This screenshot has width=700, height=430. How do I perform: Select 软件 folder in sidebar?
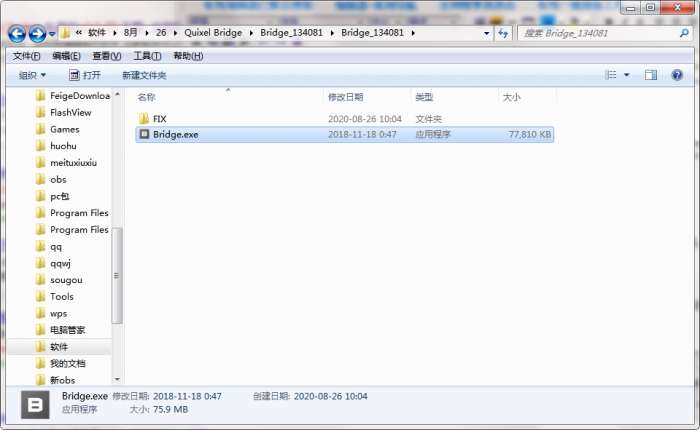click(x=52, y=347)
